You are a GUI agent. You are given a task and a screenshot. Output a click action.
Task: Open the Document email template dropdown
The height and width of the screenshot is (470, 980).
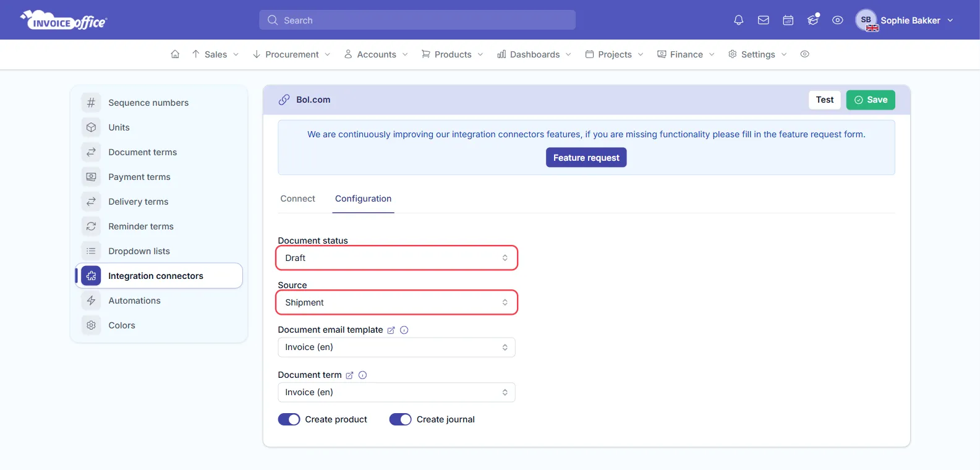click(396, 348)
